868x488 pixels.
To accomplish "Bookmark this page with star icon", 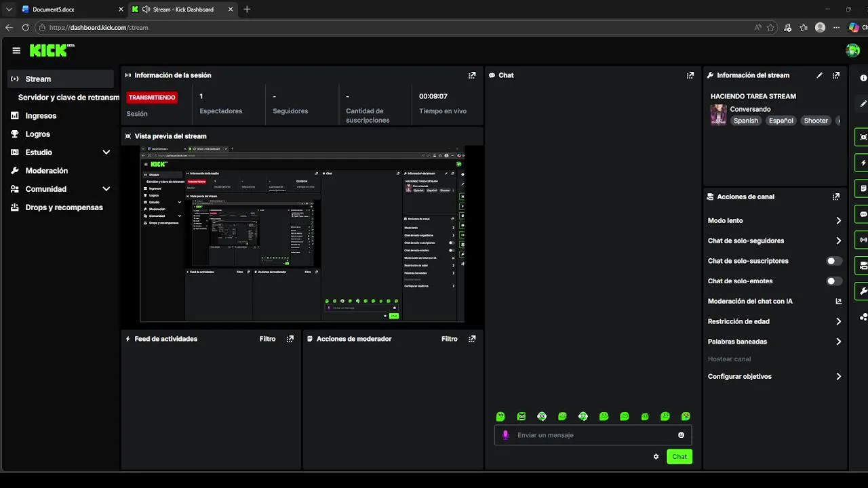I will click(771, 28).
